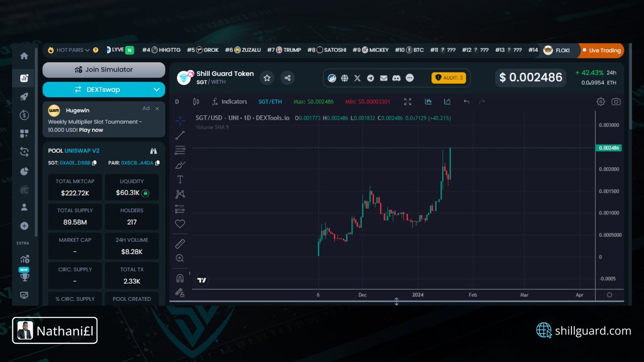Select hot pair LYVE
The width and height of the screenshot is (644, 362).
[x=120, y=50]
